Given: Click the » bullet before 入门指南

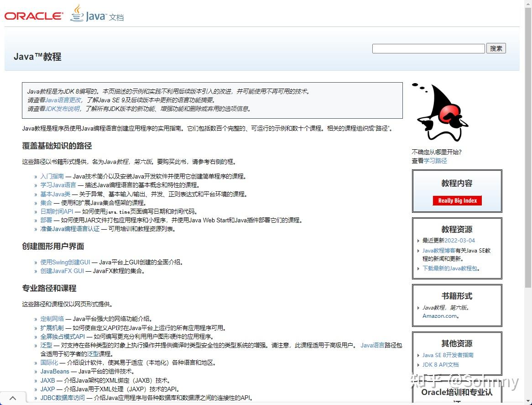Looking at the screenshot, I should click(x=36, y=177).
